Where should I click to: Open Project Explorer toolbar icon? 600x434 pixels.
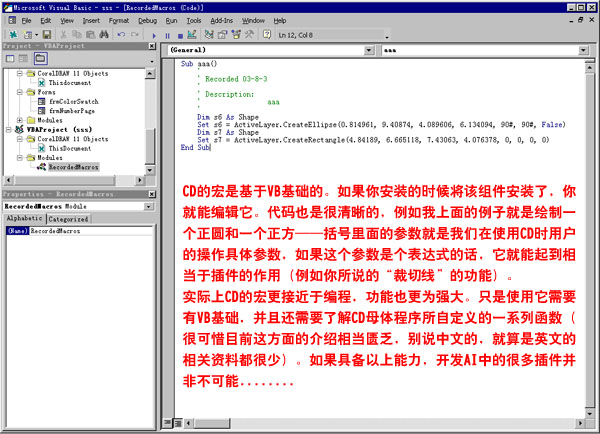[209, 35]
